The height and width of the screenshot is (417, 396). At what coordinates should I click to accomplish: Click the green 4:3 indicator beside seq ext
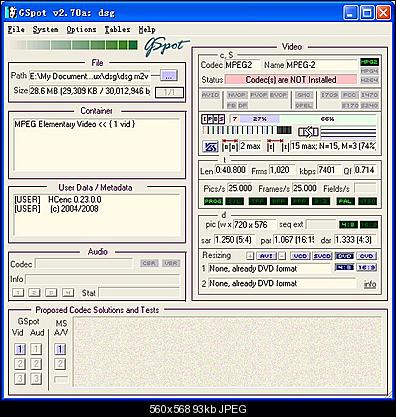click(348, 225)
